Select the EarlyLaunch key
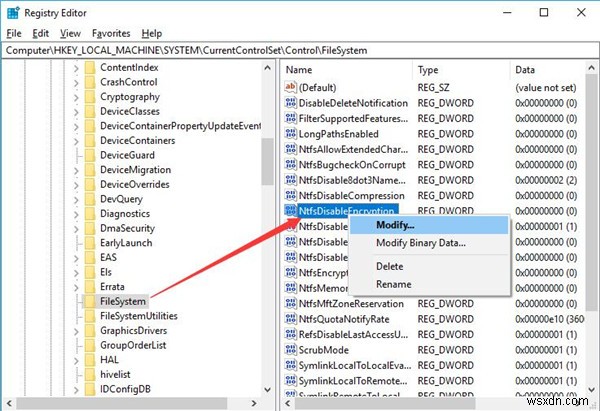The height and width of the screenshot is (411, 600). point(126,243)
